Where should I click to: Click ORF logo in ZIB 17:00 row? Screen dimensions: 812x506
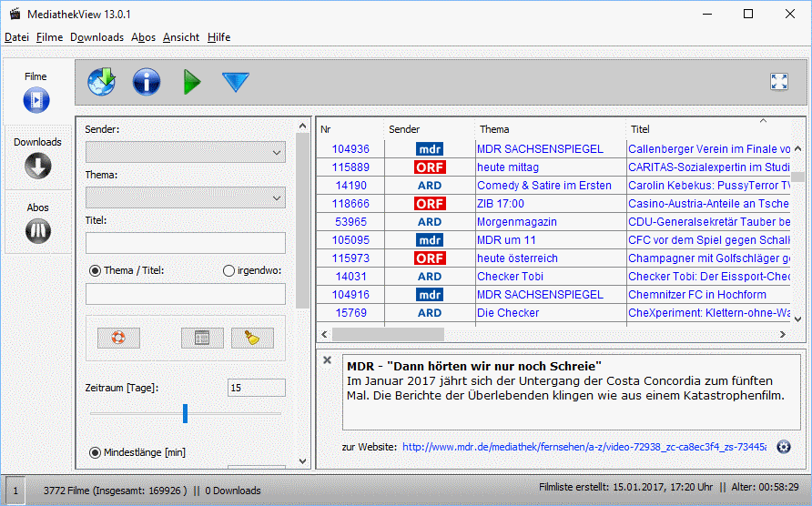click(430, 204)
